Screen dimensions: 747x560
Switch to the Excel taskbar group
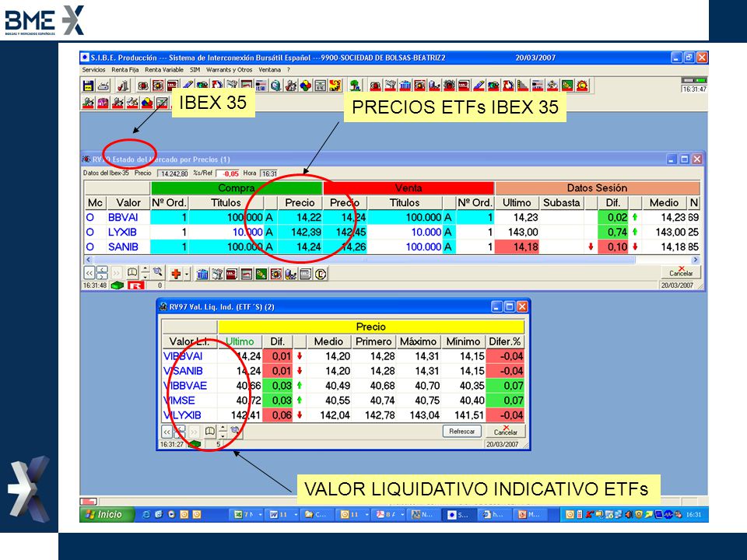(247, 514)
